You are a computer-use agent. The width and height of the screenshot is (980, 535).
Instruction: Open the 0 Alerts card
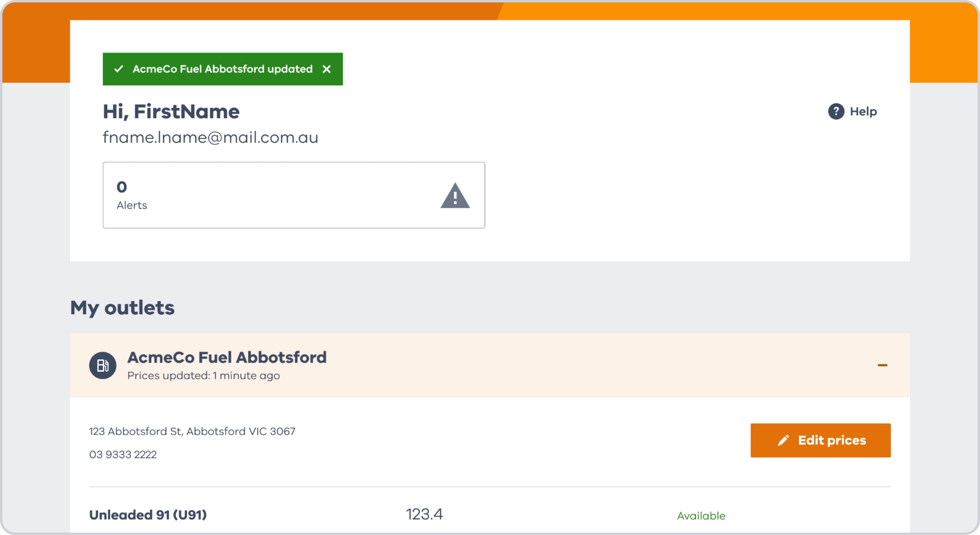(x=294, y=195)
